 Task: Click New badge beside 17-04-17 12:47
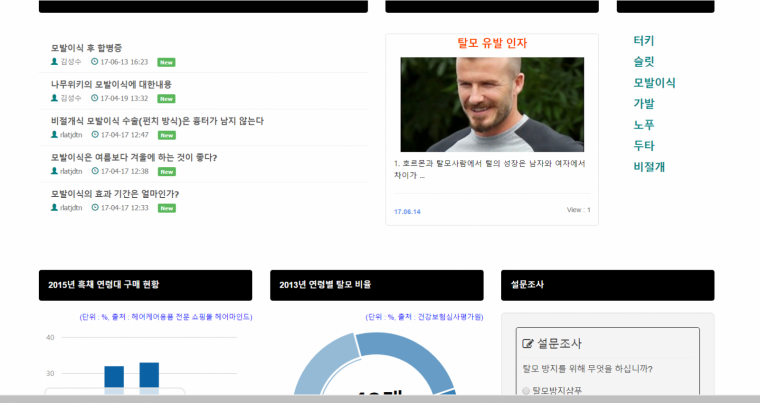[167, 135]
